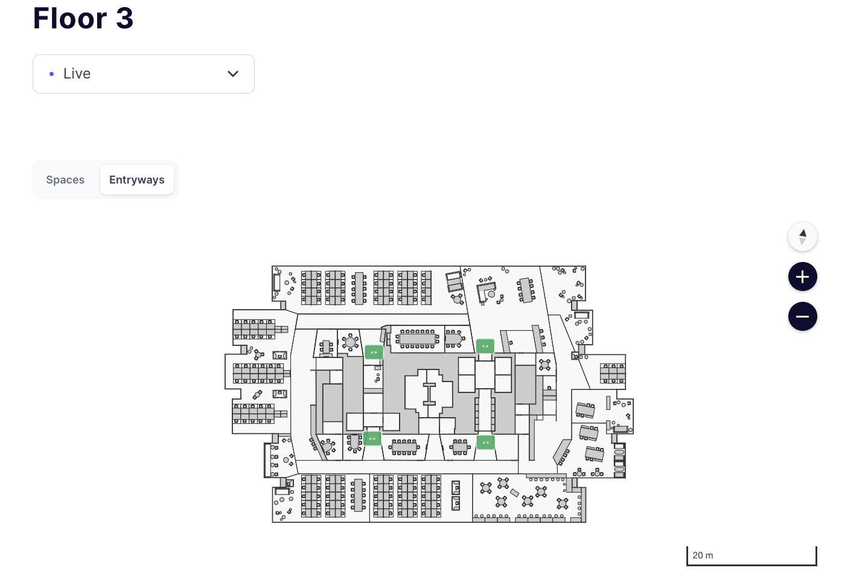This screenshot has width=868, height=588.
Task: Select the upper-left green entryway marker
Action: click(x=374, y=352)
